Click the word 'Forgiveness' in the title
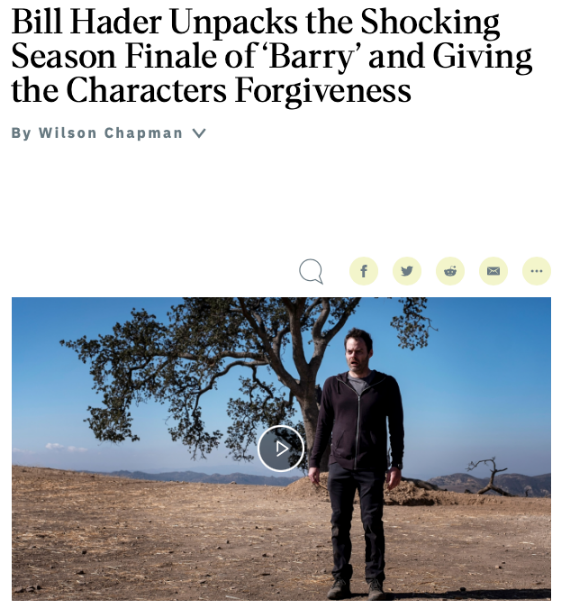Viewport: 561px width, 605px height. click(323, 91)
